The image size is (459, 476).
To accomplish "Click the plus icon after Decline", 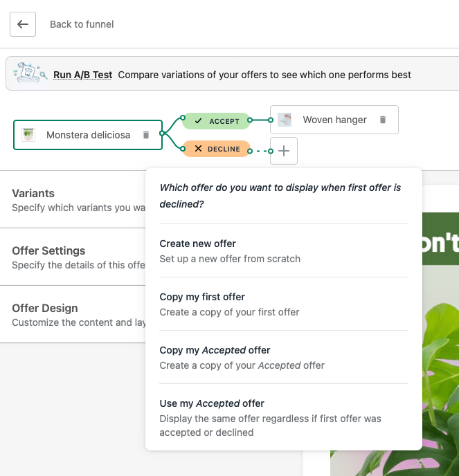I will (x=284, y=151).
